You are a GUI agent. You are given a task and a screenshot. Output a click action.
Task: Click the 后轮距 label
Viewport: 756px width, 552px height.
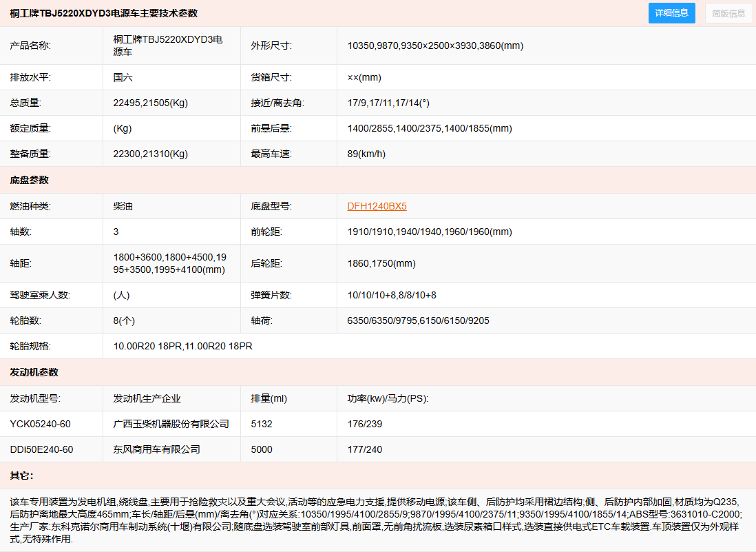(266, 263)
